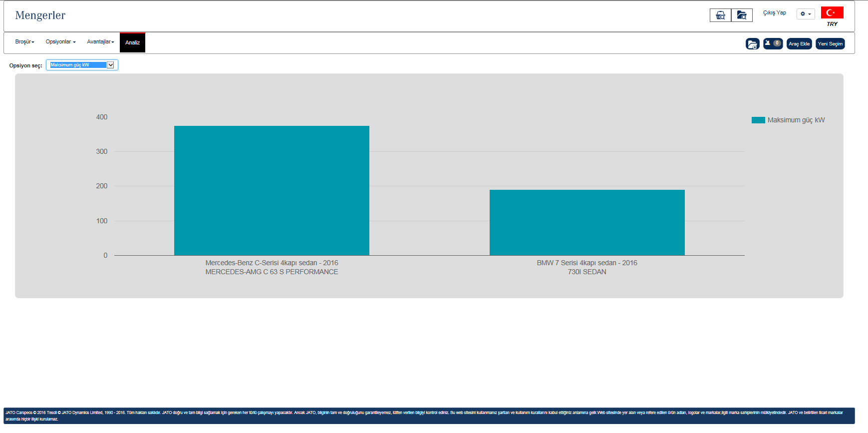Click the Çıkış Yap link

pyautogui.click(x=774, y=13)
